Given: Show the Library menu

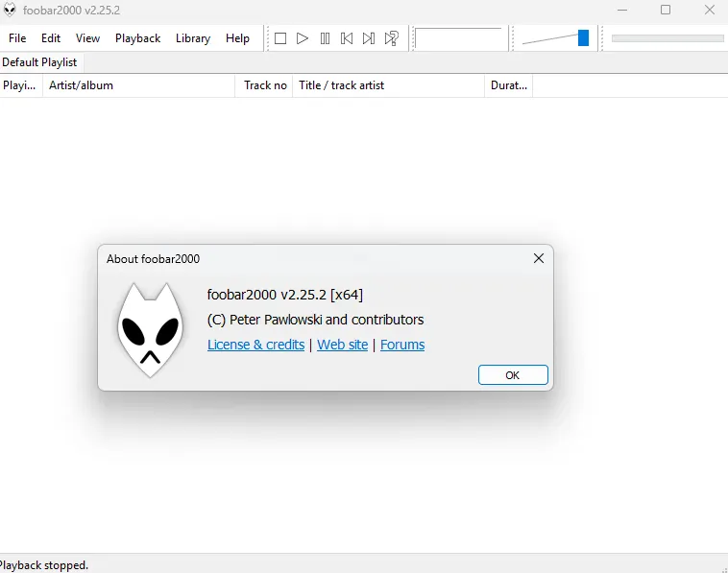Looking at the screenshot, I should click(x=192, y=38).
